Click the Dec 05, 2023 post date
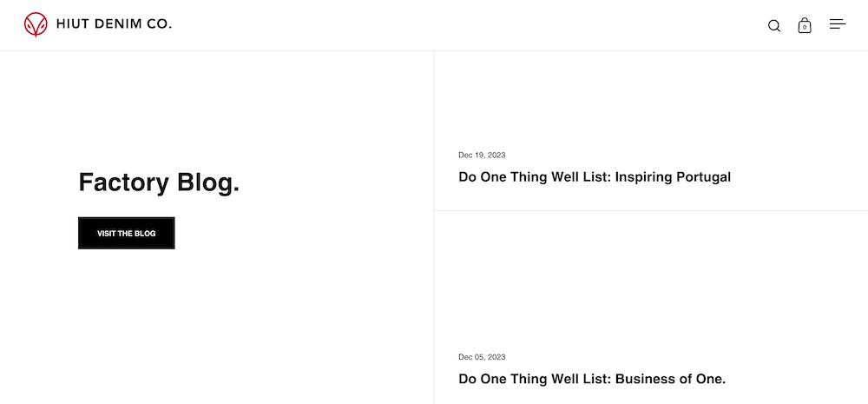Viewport: 868px width, 404px height. pos(482,357)
